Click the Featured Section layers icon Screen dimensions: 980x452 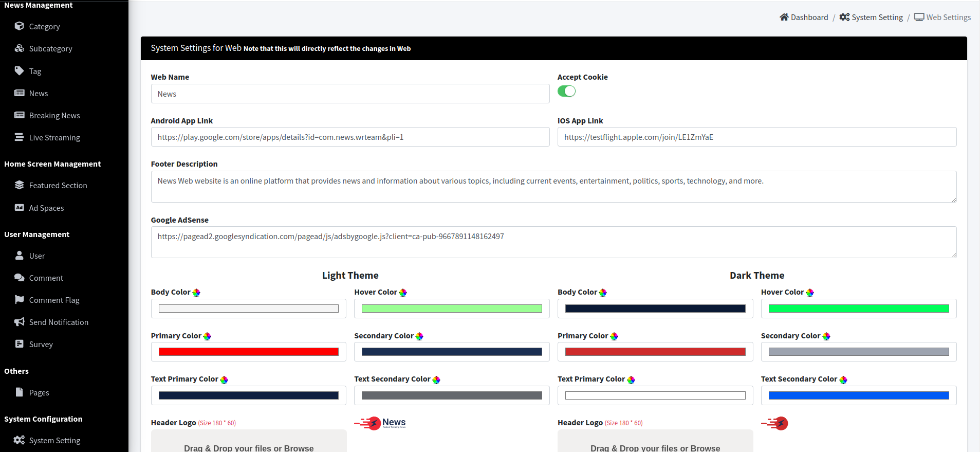[20, 185]
